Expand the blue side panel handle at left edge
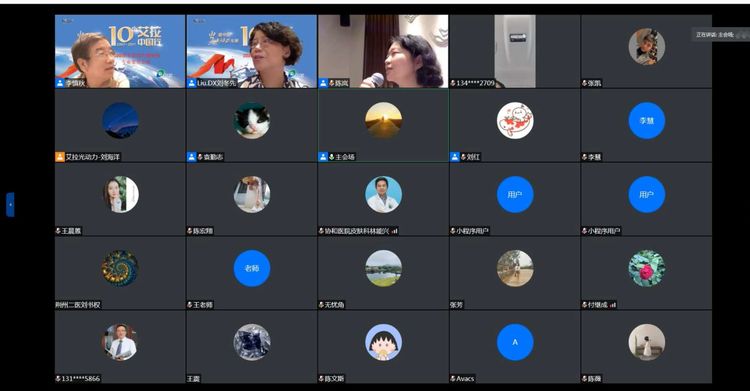 click(10, 205)
